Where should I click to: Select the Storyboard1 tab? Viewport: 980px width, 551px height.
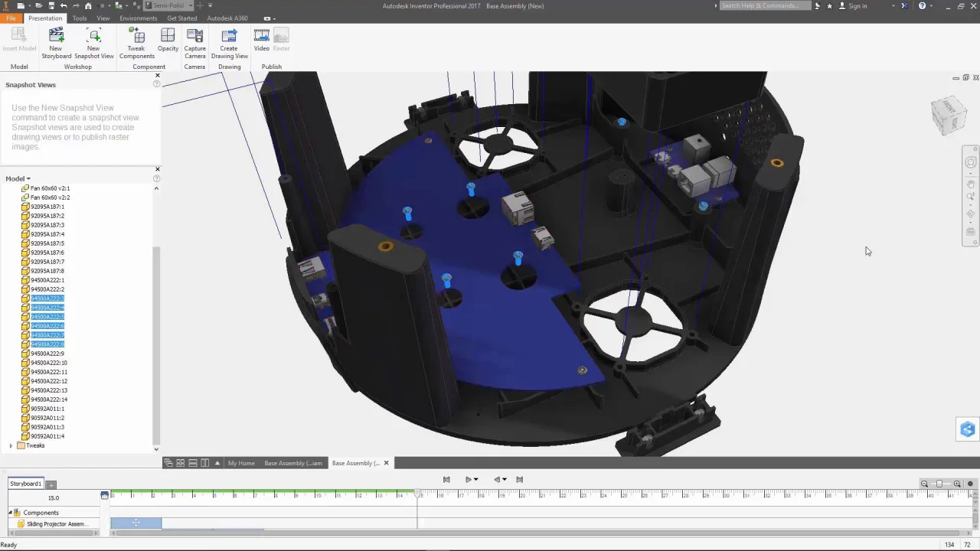(25, 484)
